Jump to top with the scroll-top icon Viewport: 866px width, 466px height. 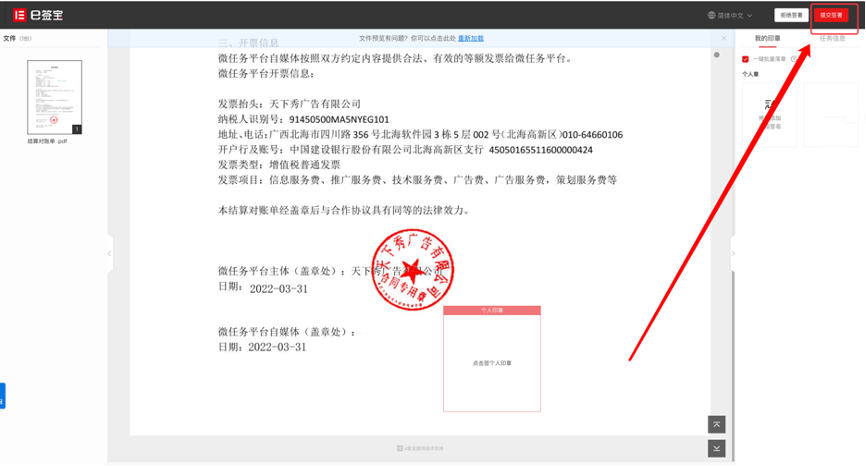(716, 425)
